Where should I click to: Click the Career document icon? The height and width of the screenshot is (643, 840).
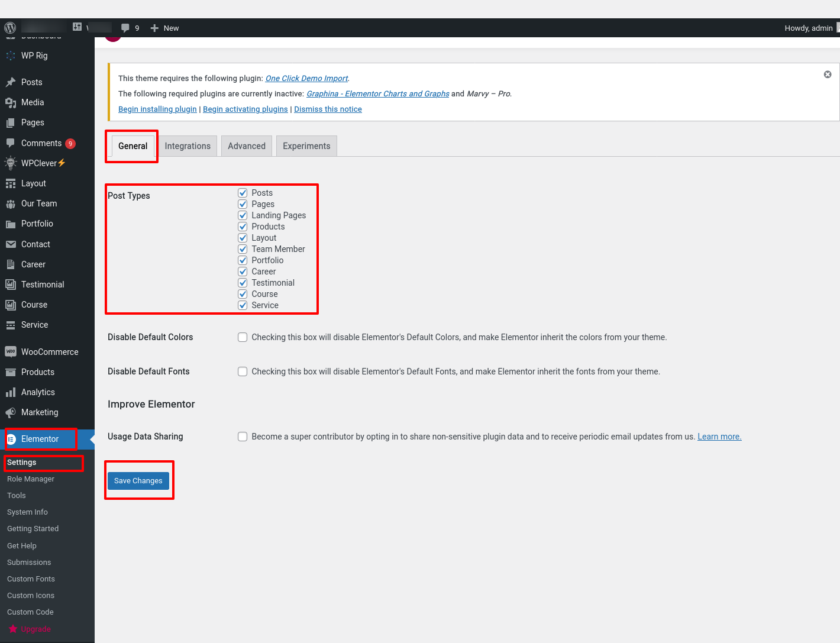point(11,264)
